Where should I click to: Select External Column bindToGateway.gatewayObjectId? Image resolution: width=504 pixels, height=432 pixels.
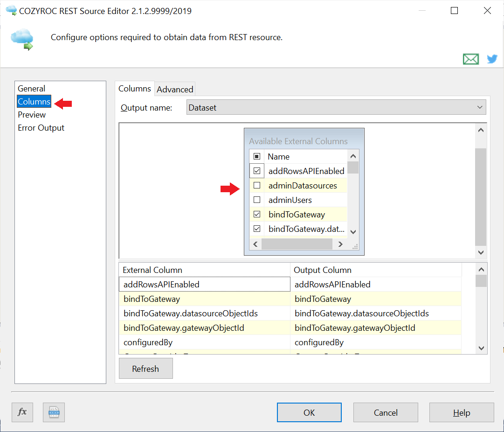[205, 328]
